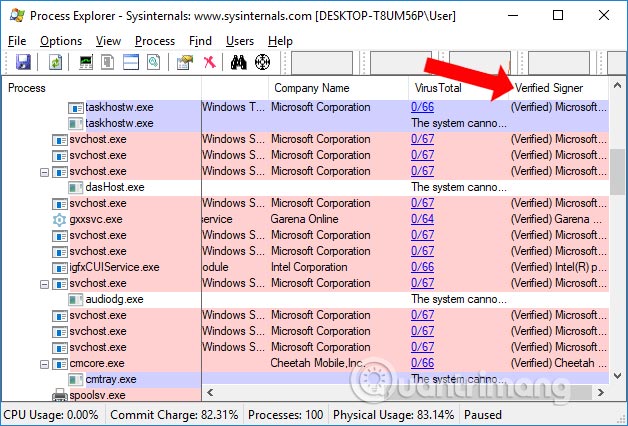Open the Users menu
This screenshot has width=628, height=426.
240,41
